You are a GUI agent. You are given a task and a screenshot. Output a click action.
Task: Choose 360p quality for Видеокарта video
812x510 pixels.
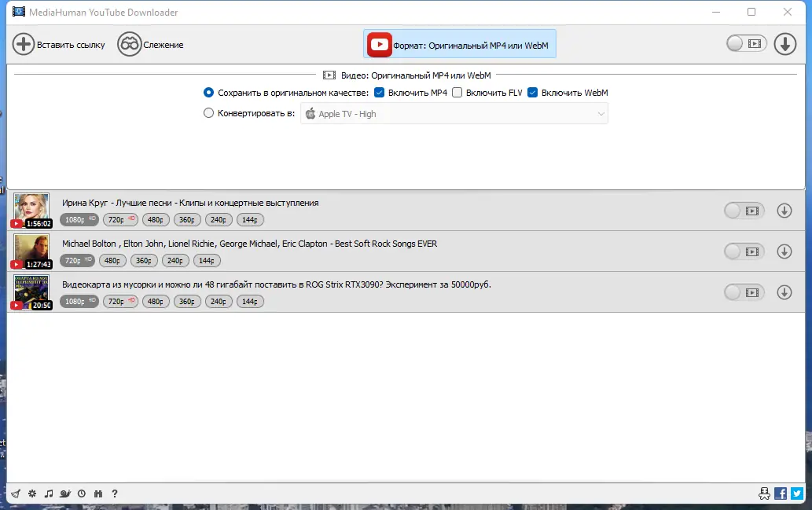pos(187,301)
